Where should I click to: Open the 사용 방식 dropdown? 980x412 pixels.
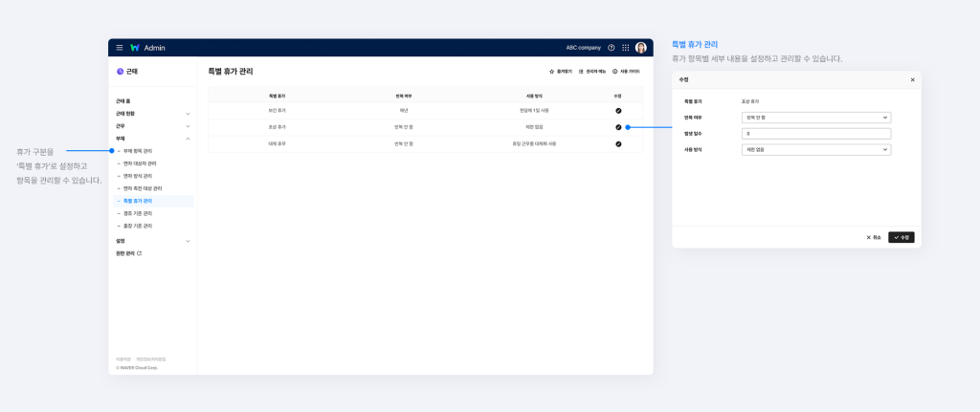(x=816, y=150)
